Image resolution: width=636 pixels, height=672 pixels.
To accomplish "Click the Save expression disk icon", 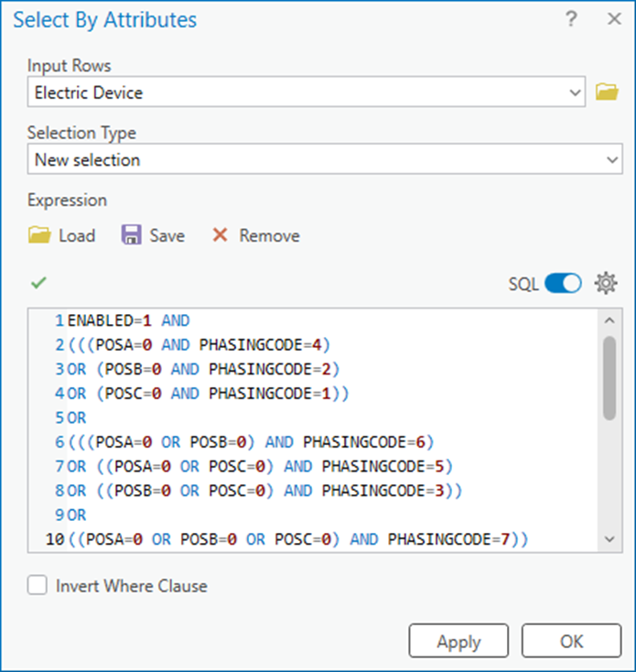I will [131, 235].
